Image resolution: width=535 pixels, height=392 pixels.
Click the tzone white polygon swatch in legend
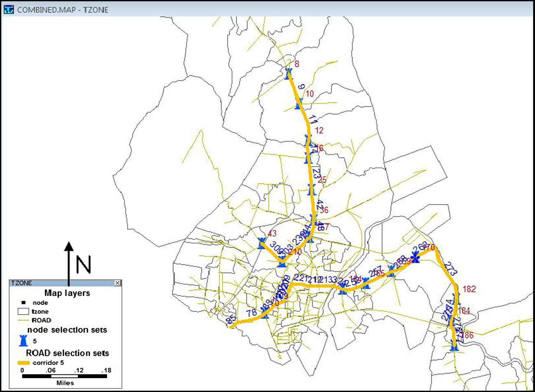(23, 311)
